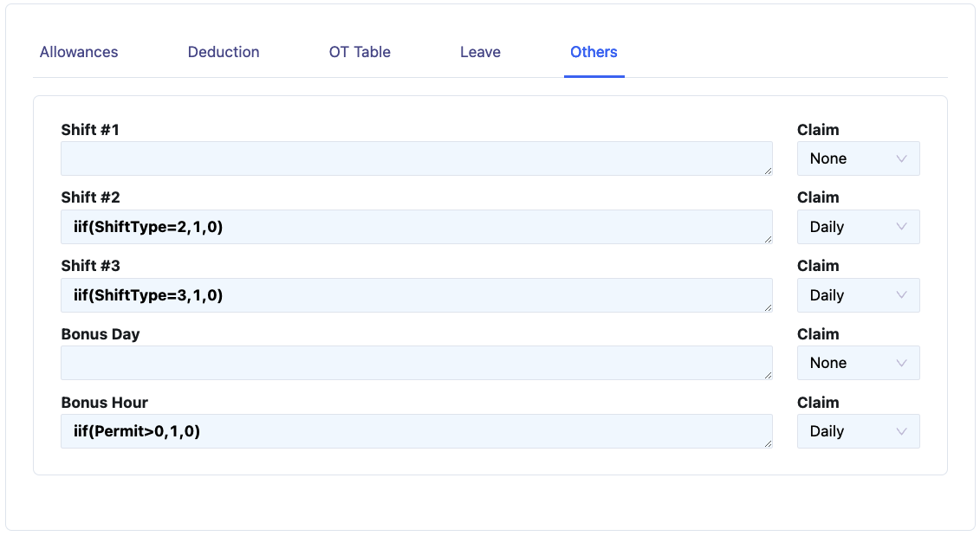Open the Bonus Hour Claim dropdown
Viewport: 980px width, 536px height.
(858, 431)
